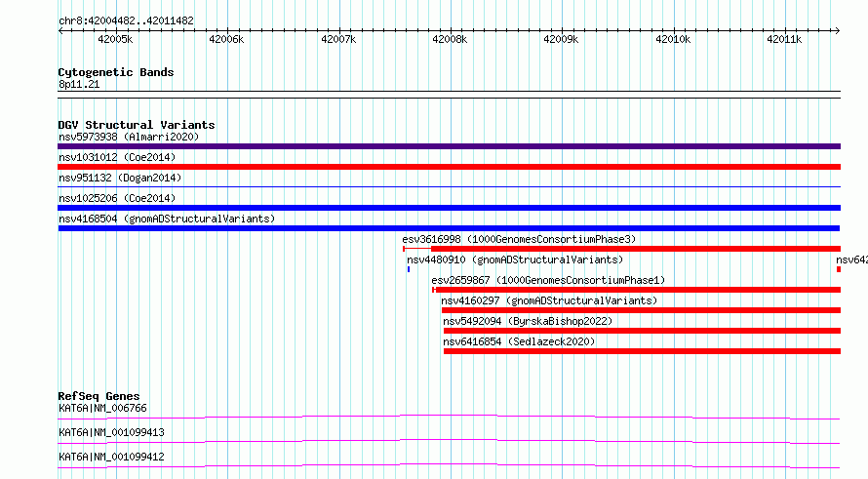Open nsv4168504 (gnomADStructuralVariants) label
The width and height of the screenshot is (868, 479).
(x=167, y=219)
